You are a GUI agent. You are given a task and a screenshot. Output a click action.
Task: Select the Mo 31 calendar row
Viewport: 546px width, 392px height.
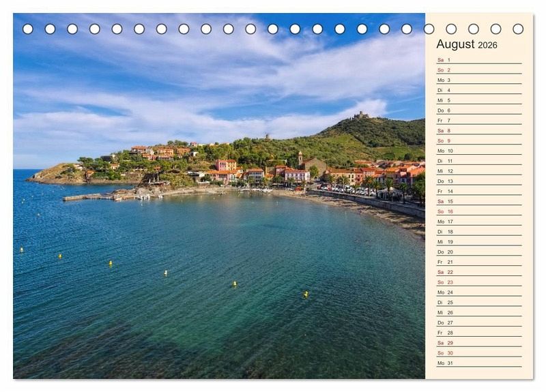[x=479, y=363]
